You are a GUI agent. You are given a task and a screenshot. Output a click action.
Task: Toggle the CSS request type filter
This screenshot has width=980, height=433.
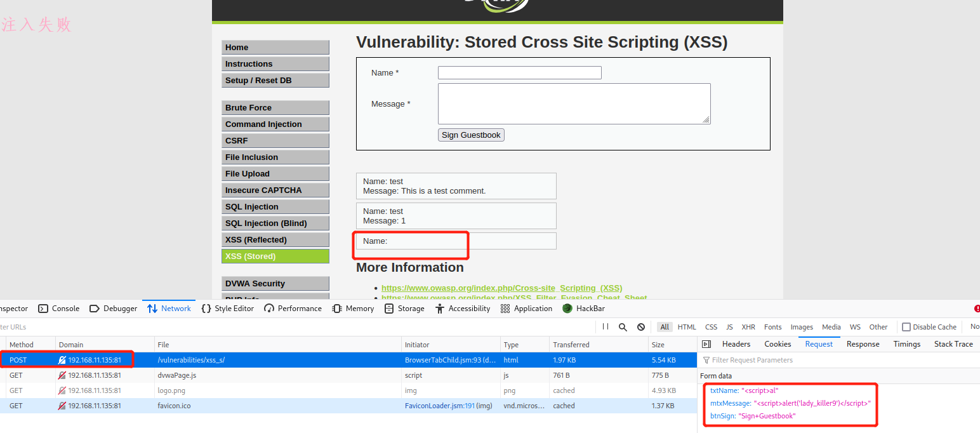tap(712, 327)
